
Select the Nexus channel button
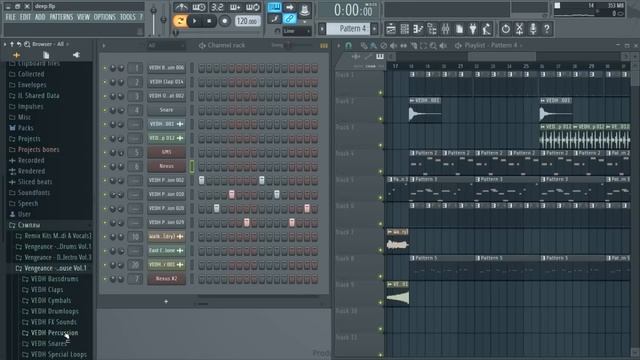(x=166, y=166)
